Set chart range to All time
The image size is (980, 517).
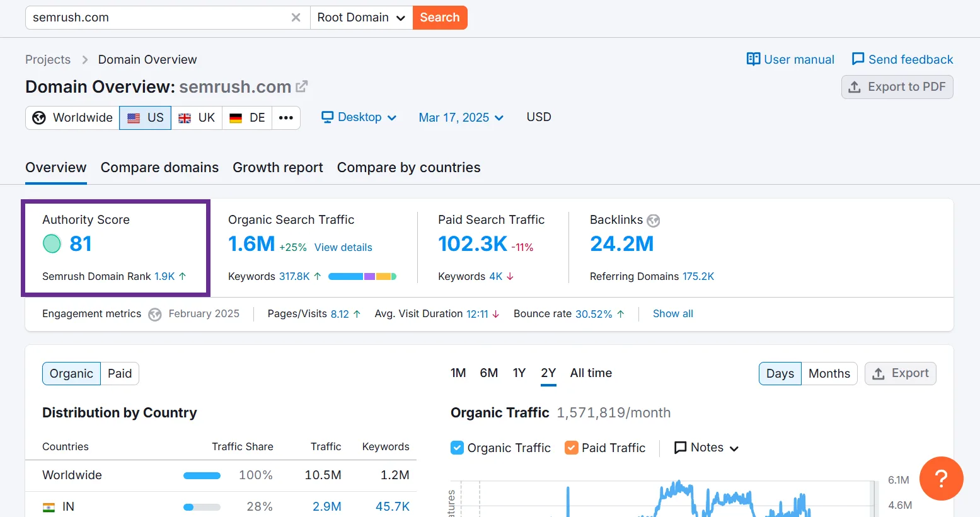(591, 373)
